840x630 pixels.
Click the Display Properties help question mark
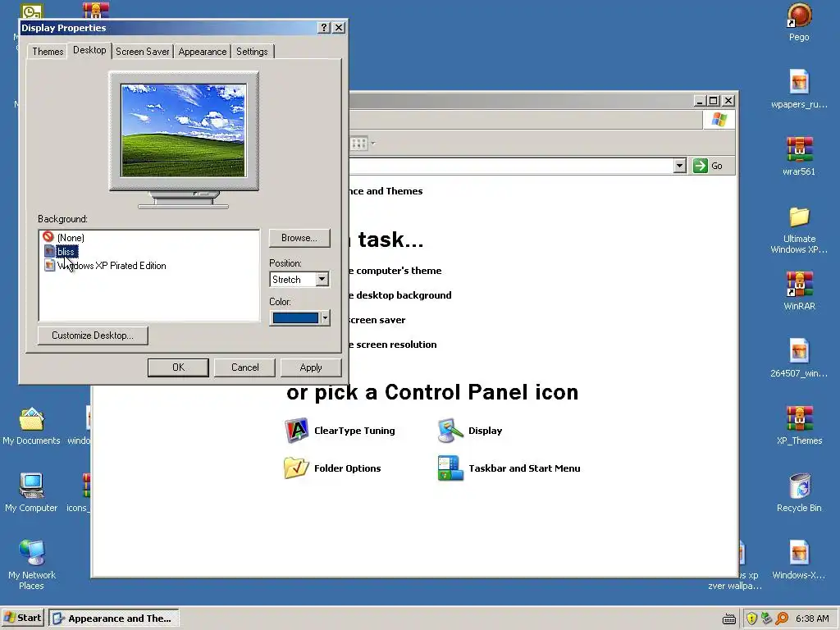click(323, 27)
